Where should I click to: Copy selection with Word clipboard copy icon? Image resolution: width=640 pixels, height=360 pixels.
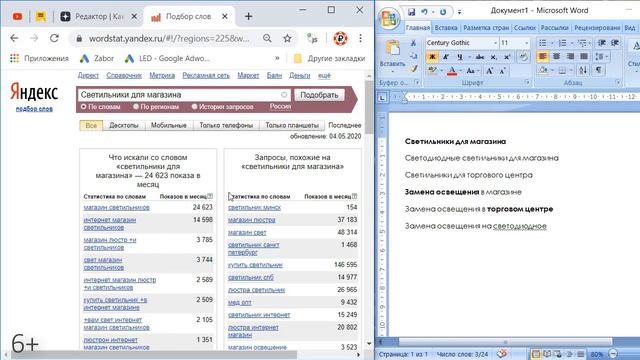tap(413, 56)
